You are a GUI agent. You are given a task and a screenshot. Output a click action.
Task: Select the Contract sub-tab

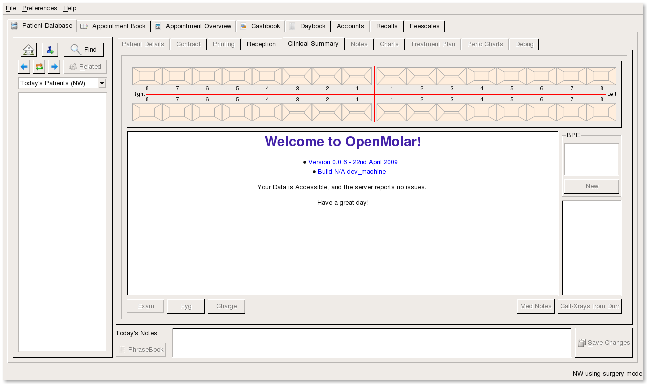pyautogui.click(x=188, y=44)
